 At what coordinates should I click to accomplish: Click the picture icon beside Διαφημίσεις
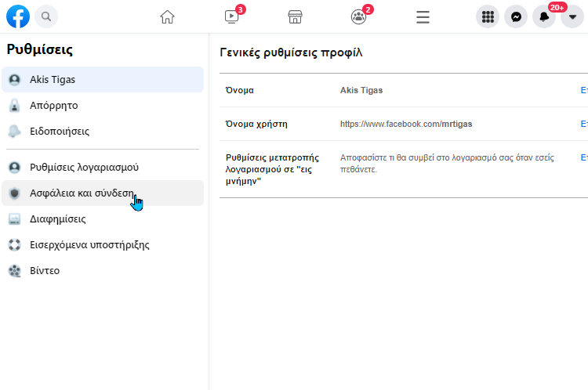[x=15, y=218]
